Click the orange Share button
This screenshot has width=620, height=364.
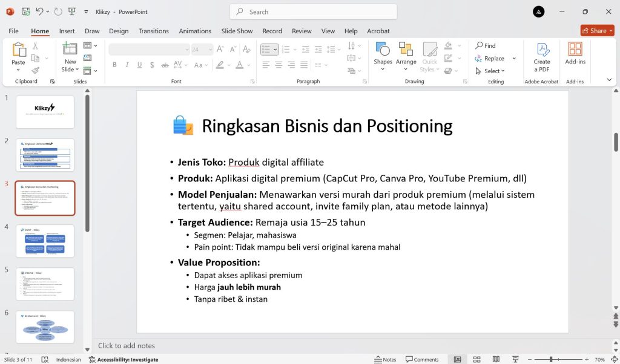pos(597,30)
